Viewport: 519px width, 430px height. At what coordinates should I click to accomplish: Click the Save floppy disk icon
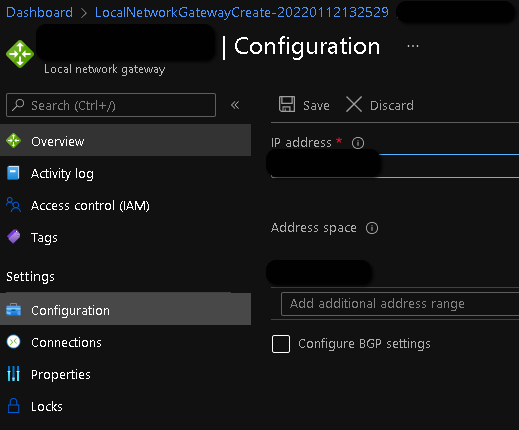[x=287, y=104]
